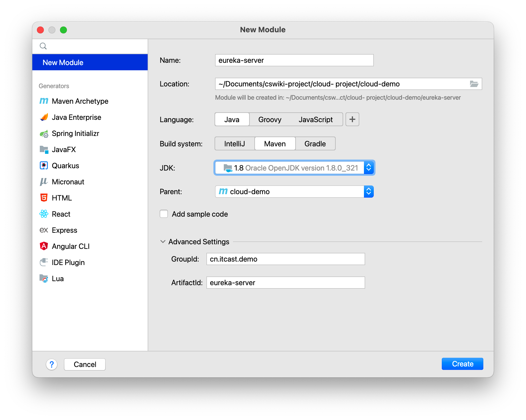Image resolution: width=526 pixels, height=420 pixels.
Task: Select the JavaFX generator label
Action: tap(64, 150)
